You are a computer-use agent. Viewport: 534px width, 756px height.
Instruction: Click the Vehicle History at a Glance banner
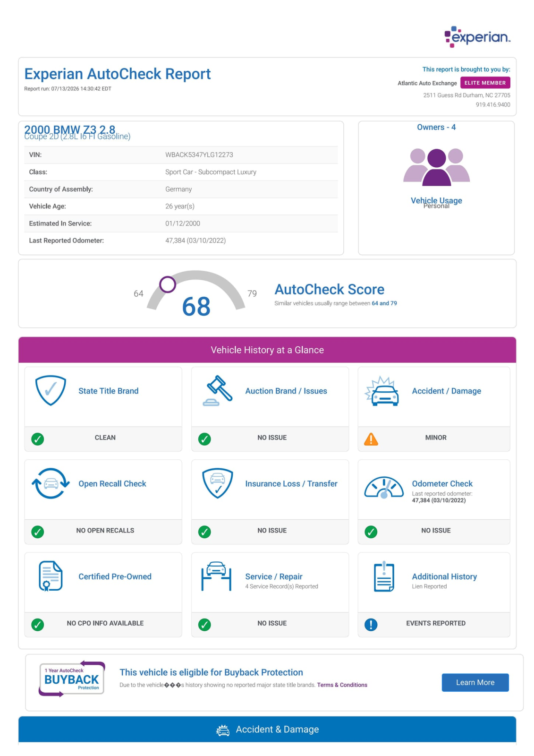click(x=267, y=350)
